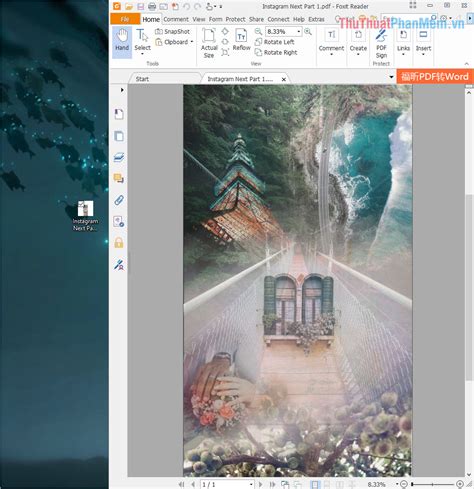Expand the tab list dropdown arrow
The width and height of the screenshot is (474, 489).
[x=391, y=77]
